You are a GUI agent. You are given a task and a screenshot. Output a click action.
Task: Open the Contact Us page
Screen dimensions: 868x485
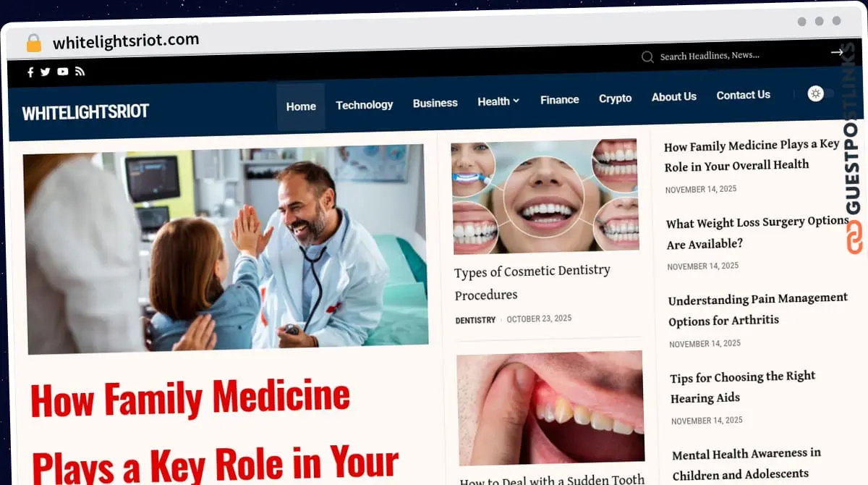(x=744, y=95)
